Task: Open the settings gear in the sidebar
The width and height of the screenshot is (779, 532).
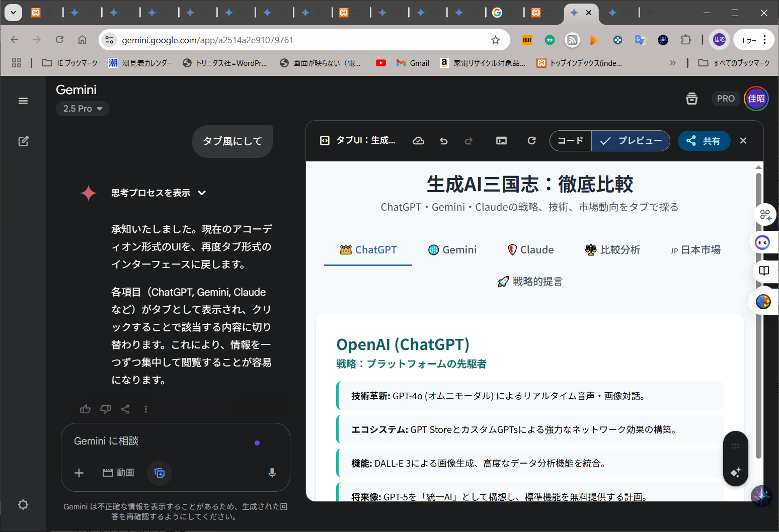Action: (x=23, y=504)
